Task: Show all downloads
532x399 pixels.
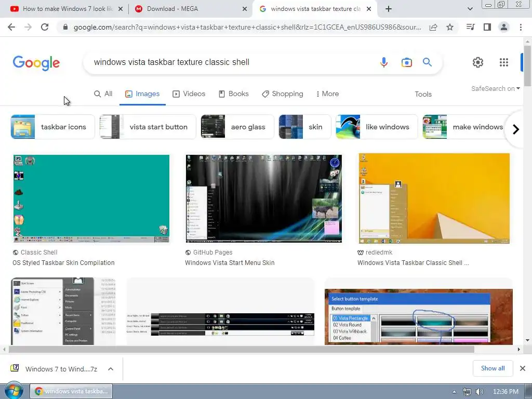Action: click(493, 368)
